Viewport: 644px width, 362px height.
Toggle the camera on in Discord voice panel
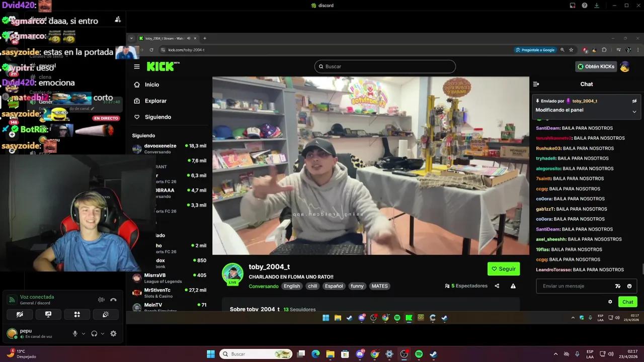point(20,314)
